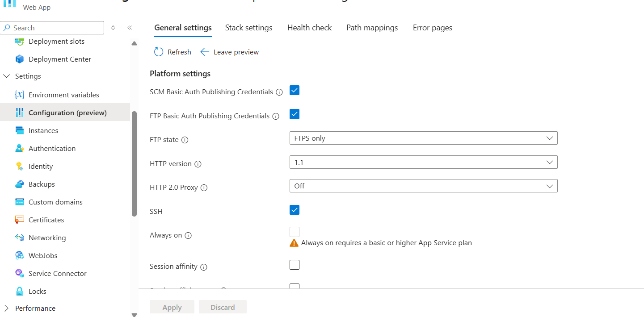Open the WebJobs icon
Screen dimensions: 644x317
pyautogui.click(x=19, y=255)
